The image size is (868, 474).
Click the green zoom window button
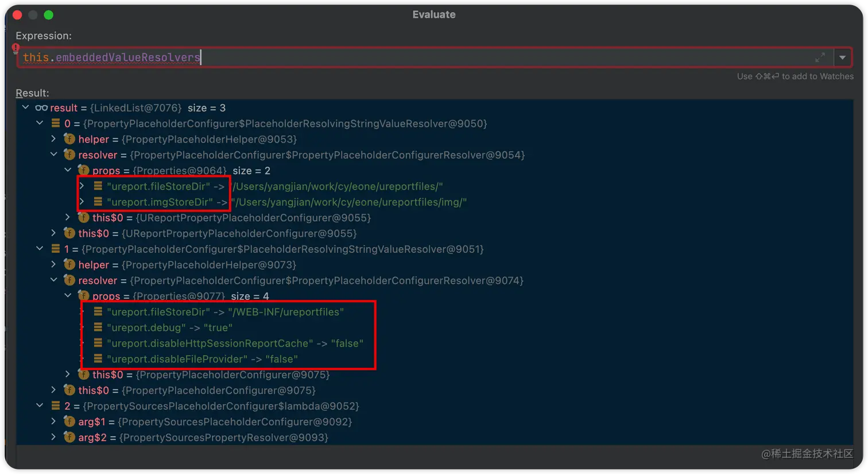[49, 15]
